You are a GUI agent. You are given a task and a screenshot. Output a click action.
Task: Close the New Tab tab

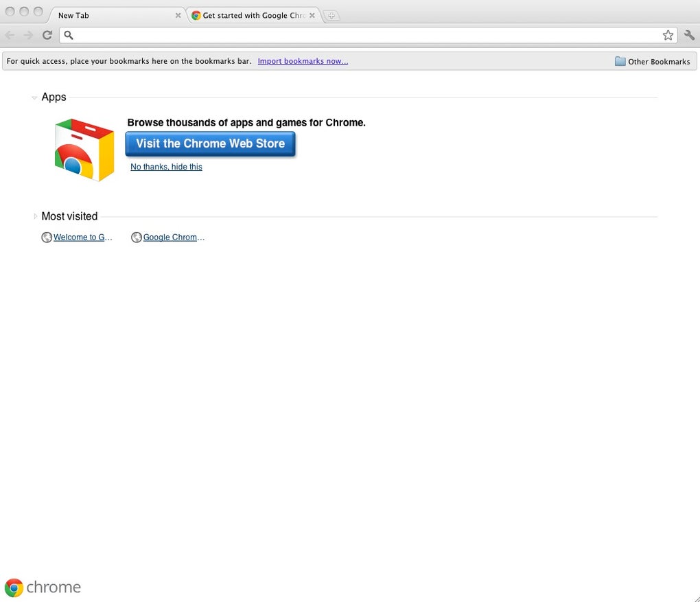(x=178, y=15)
